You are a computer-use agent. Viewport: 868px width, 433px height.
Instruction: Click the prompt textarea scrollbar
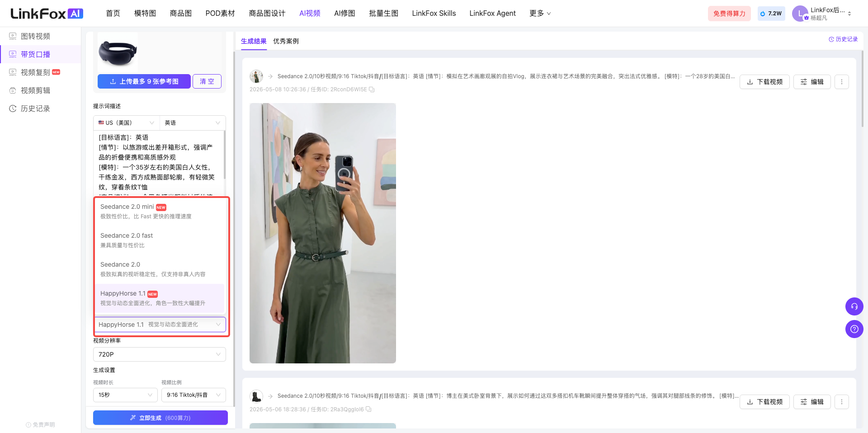pos(225,156)
